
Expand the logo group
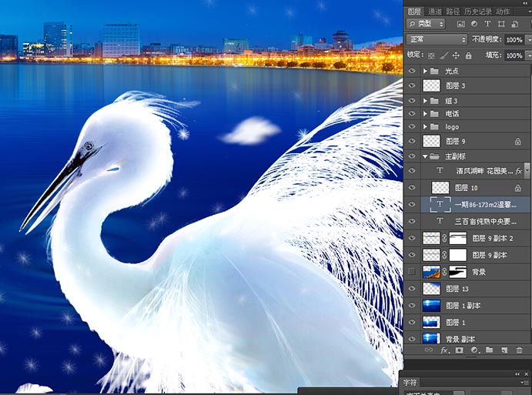click(x=425, y=126)
